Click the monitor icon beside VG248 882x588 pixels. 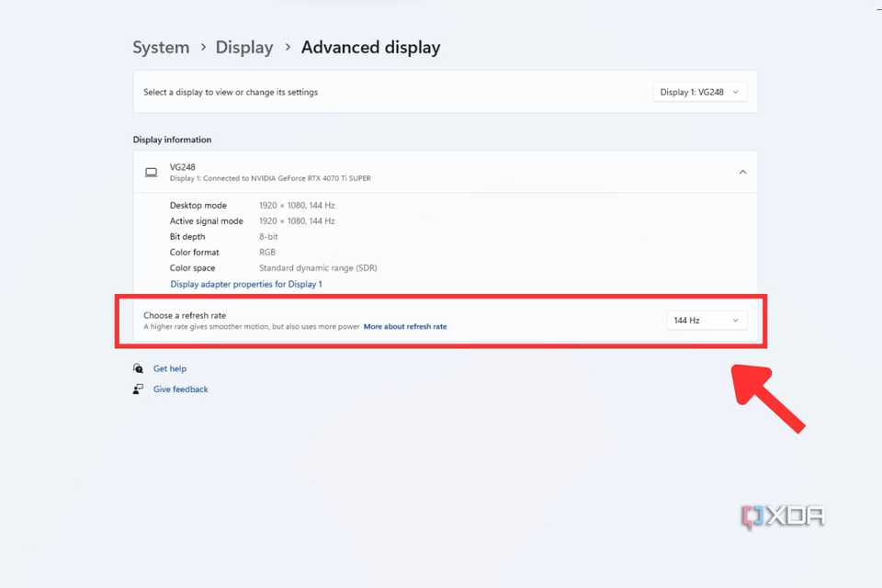pos(152,172)
